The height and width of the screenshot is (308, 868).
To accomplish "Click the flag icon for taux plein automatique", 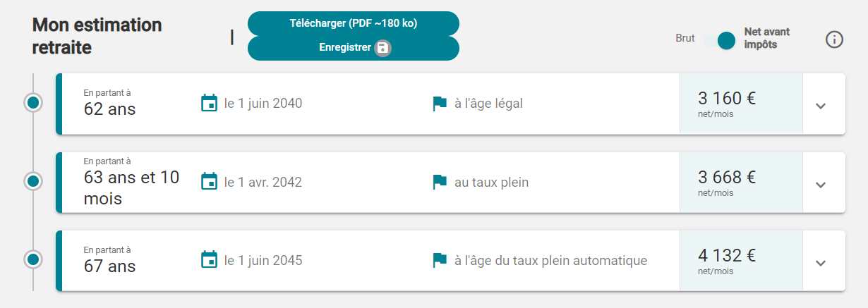I will (440, 260).
